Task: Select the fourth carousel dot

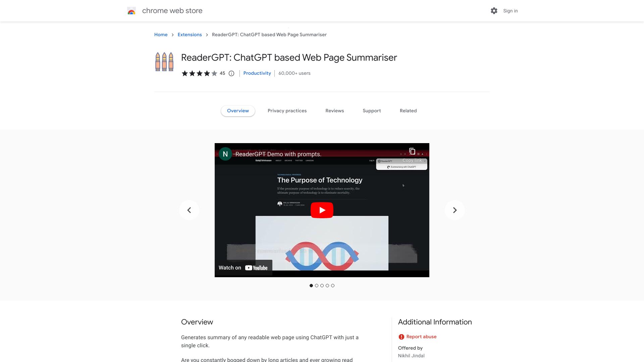Action: [x=327, y=286]
